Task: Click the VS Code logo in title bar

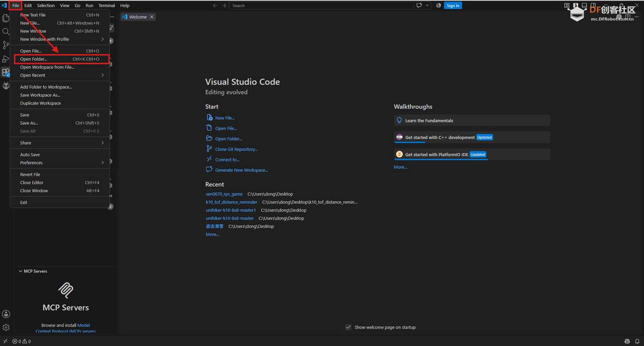Action: tap(5, 6)
